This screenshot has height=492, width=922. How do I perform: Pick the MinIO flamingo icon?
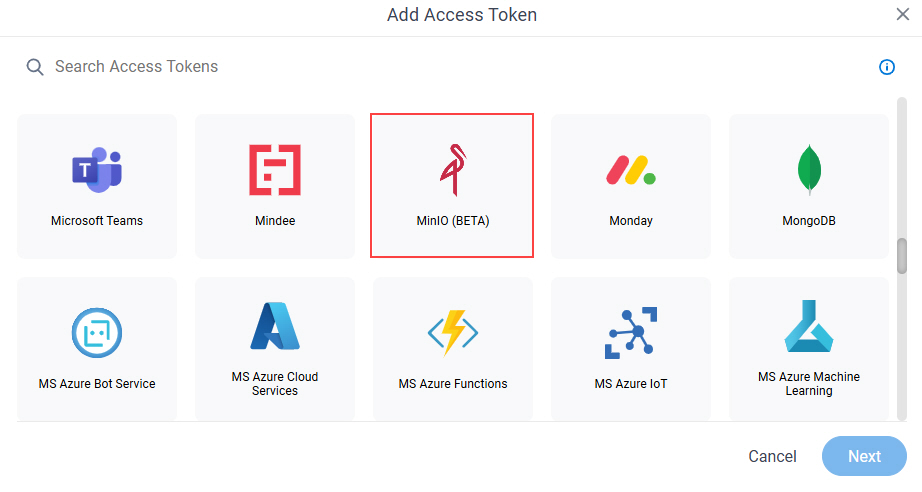click(x=453, y=170)
